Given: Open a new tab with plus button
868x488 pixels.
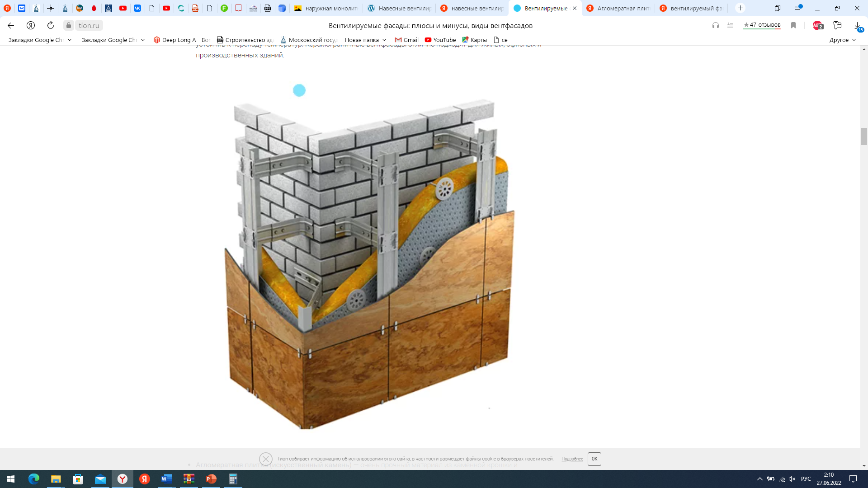Looking at the screenshot, I should (x=740, y=8).
